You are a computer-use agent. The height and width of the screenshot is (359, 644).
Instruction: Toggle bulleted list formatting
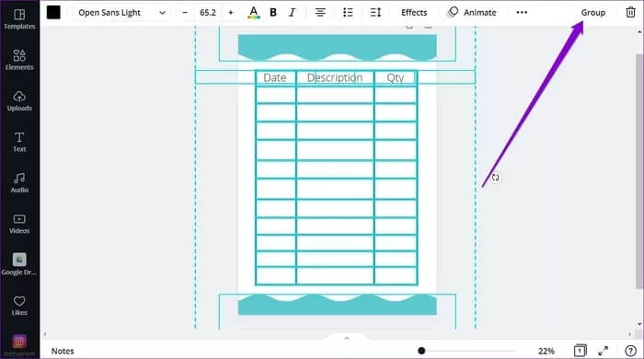click(348, 13)
